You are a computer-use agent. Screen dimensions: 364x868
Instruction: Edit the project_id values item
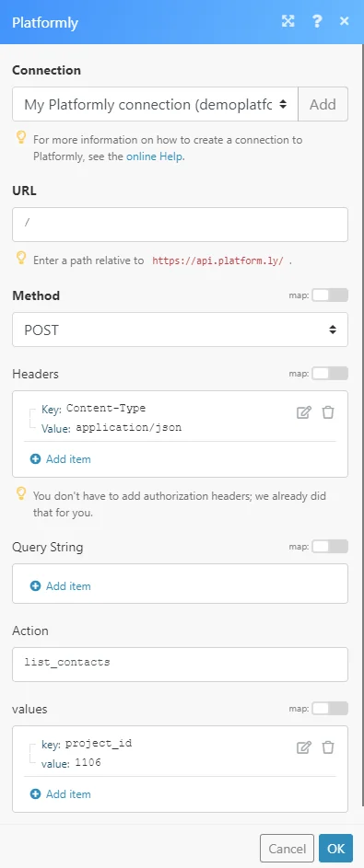pos(303,747)
